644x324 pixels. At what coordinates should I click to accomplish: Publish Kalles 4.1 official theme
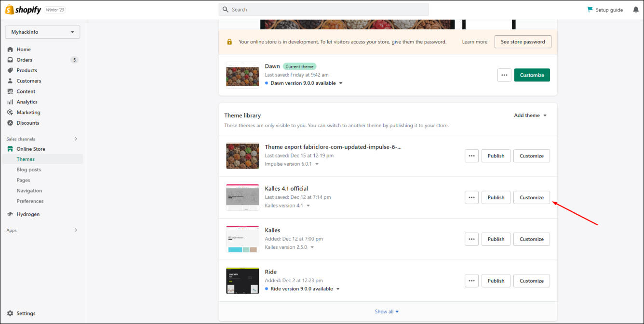pyautogui.click(x=496, y=197)
